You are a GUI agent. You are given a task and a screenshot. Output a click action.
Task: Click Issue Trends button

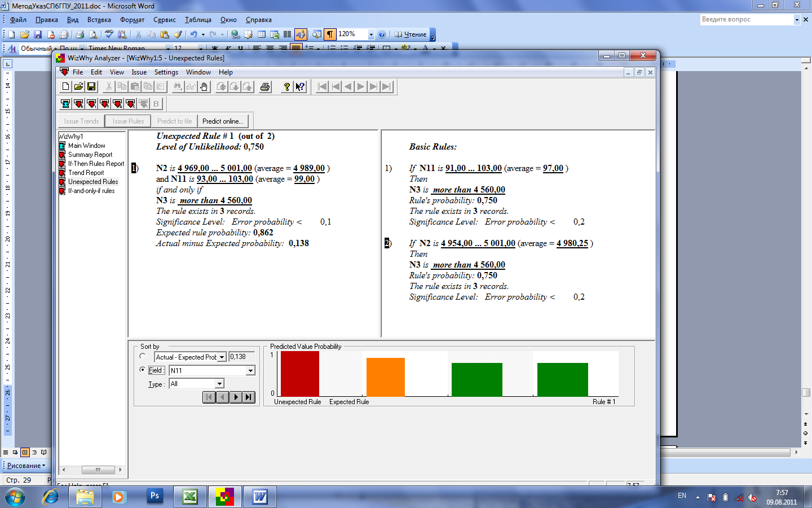click(81, 121)
